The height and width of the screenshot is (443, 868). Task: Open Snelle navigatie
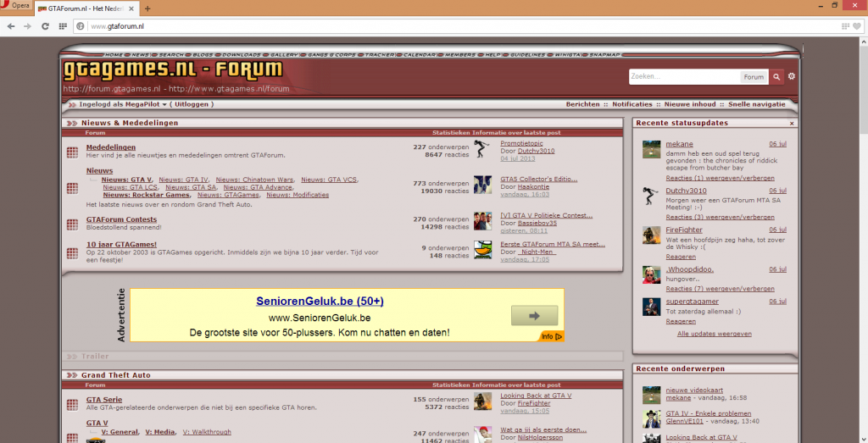pos(757,104)
